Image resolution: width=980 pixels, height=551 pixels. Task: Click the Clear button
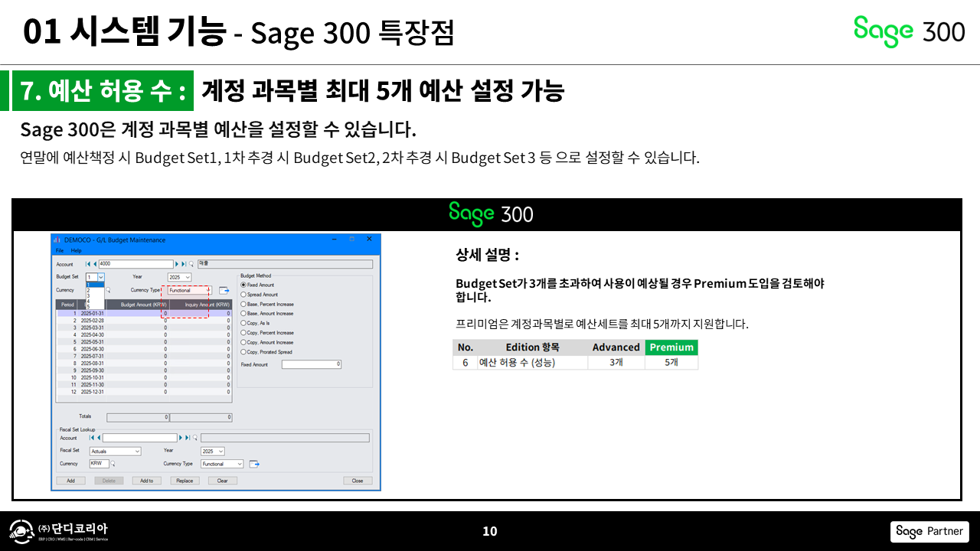[x=222, y=481]
